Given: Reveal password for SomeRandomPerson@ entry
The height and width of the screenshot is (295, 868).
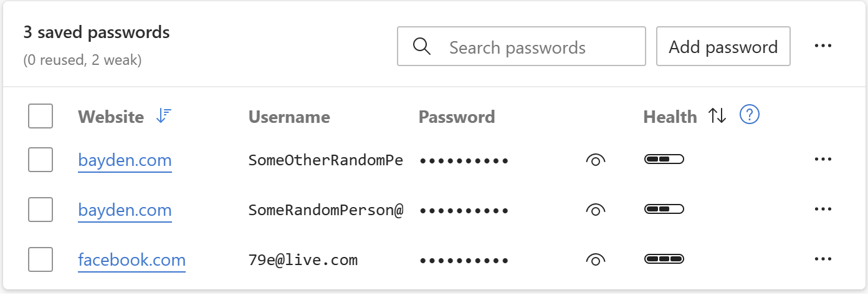Looking at the screenshot, I should tap(596, 210).
